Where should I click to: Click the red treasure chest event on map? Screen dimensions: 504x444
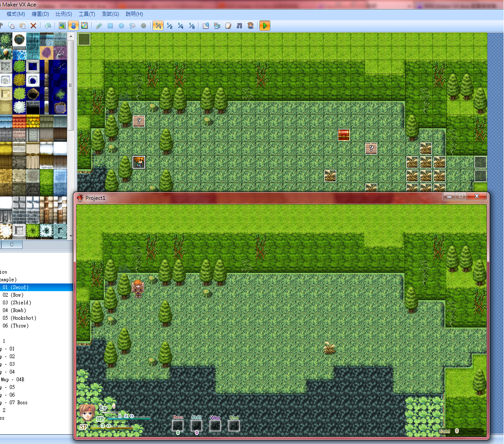click(x=343, y=135)
